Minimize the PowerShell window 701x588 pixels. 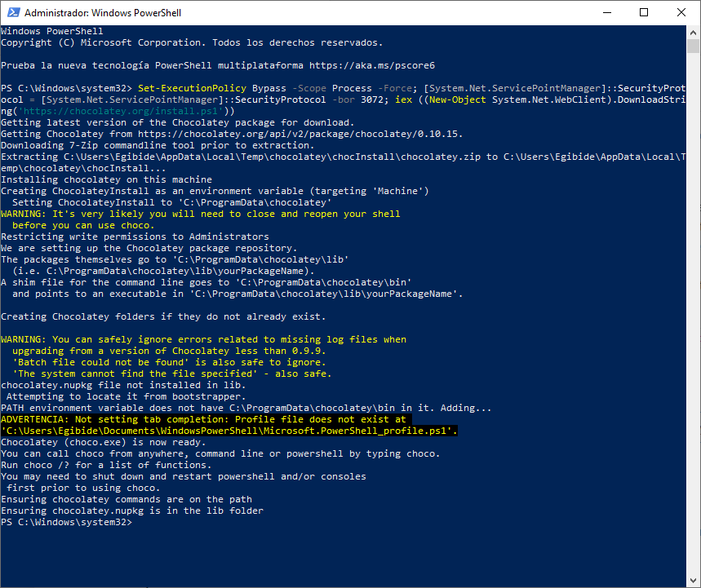(606, 12)
